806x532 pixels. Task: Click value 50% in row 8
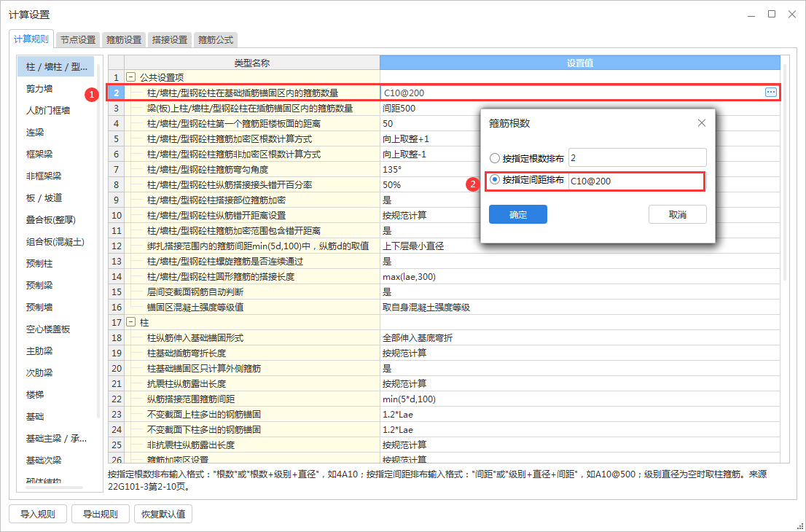(391, 185)
